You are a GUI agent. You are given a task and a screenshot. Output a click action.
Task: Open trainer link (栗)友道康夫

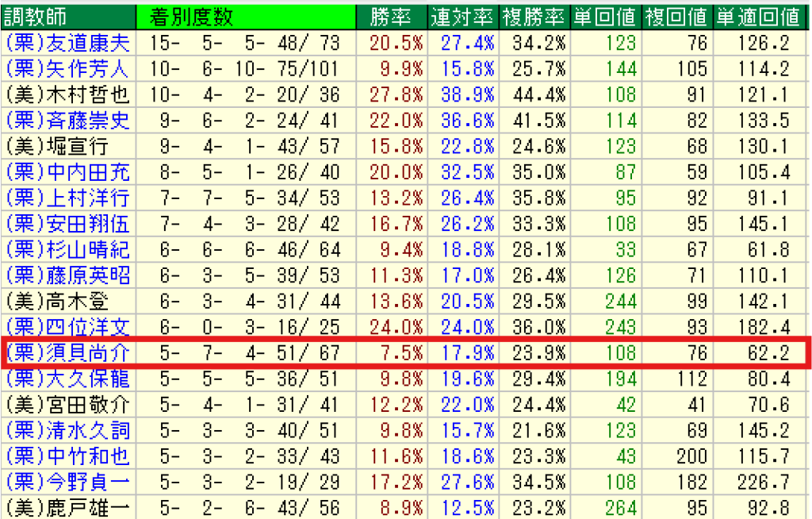(x=67, y=43)
